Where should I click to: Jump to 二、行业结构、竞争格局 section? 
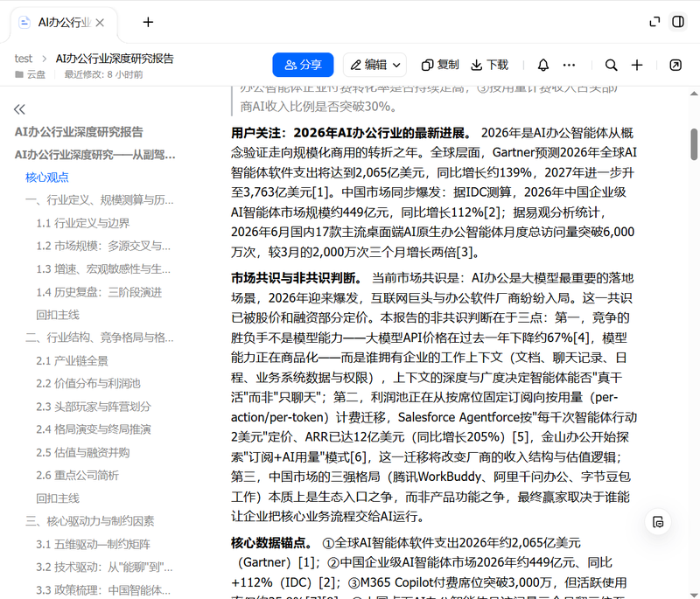(100, 338)
